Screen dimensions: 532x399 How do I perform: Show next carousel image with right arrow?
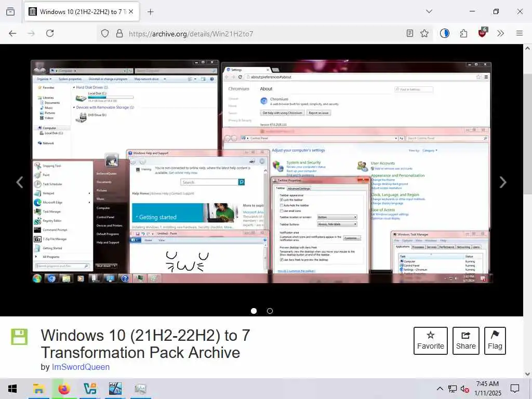click(x=503, y=182)
